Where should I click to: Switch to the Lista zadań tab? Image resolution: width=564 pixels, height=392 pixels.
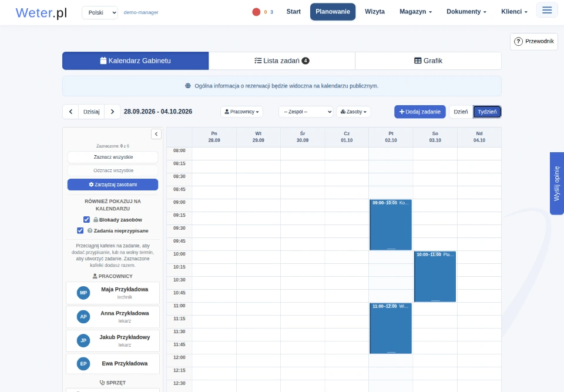click(282, 61)
